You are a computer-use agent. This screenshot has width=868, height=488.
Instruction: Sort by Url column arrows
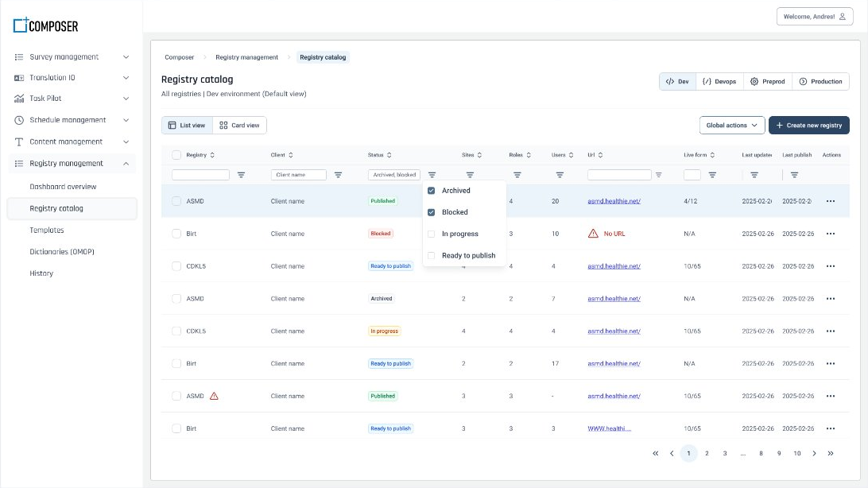click(600, 155)
